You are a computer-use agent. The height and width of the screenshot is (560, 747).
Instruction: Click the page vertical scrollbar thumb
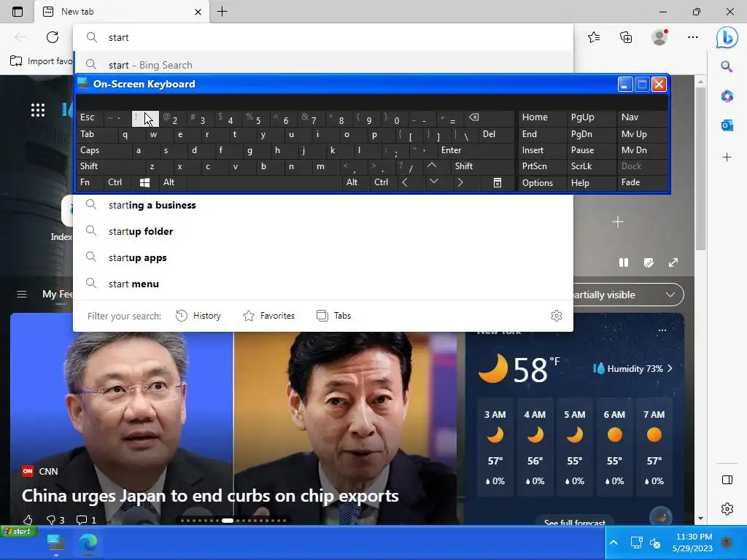(x=700, y=168)
